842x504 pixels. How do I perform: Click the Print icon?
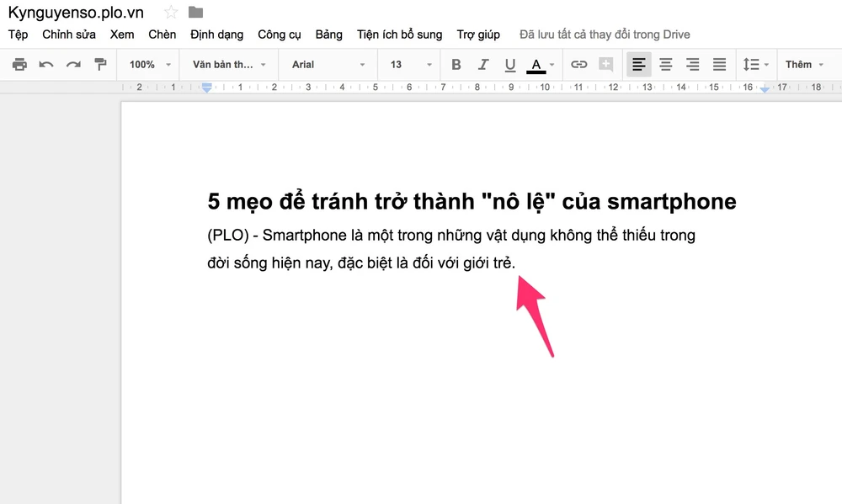[x=20, y=64]
